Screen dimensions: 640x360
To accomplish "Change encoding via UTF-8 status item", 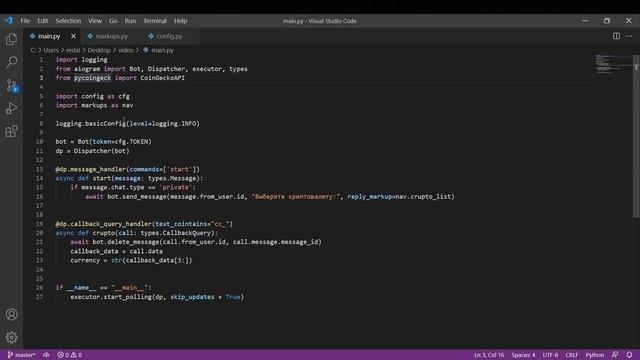I will coord(550,355).
